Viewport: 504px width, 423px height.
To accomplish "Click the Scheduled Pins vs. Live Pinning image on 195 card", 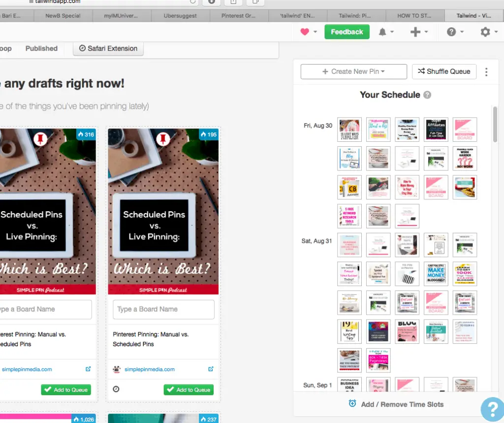I will [163, 212].
